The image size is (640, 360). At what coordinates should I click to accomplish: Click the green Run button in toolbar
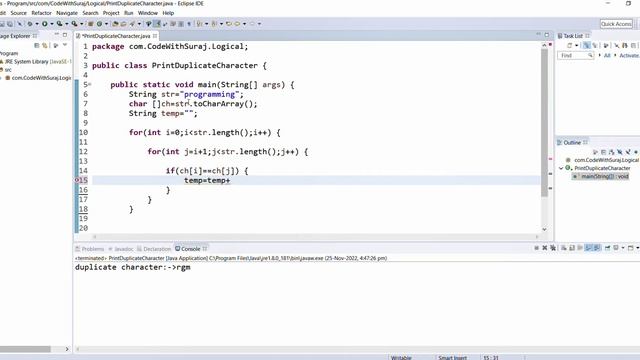point(44,24)
